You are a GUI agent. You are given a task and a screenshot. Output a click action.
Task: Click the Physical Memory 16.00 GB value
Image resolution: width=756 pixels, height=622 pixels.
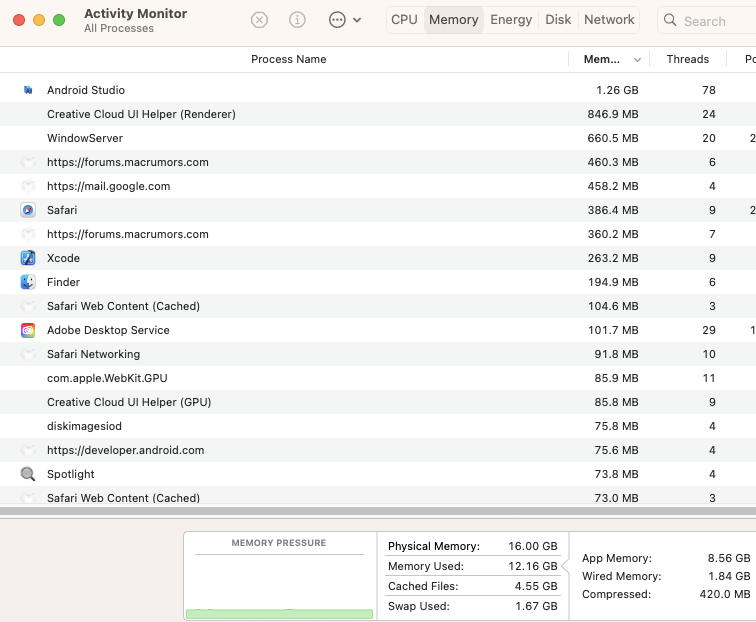coord(532,546)
